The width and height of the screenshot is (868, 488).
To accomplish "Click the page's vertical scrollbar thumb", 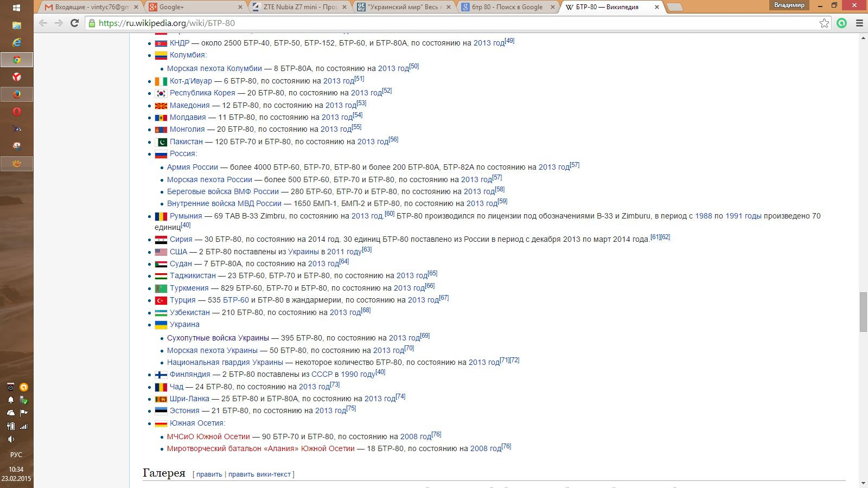I will 863,312.
